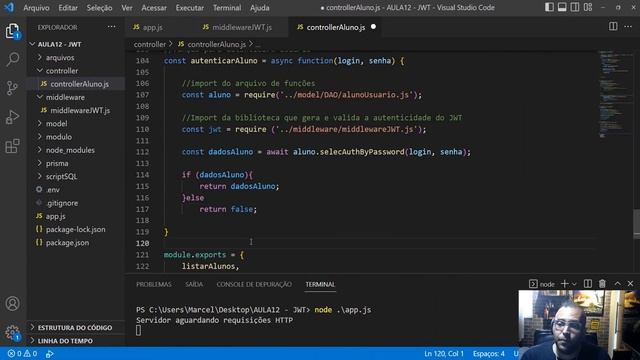Split the editor to the right
This screenshot has width=640, height=360.
point(613,27)
